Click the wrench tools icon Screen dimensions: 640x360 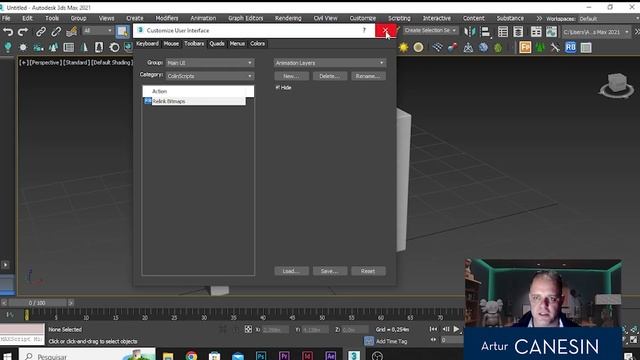tap(555, 48)
